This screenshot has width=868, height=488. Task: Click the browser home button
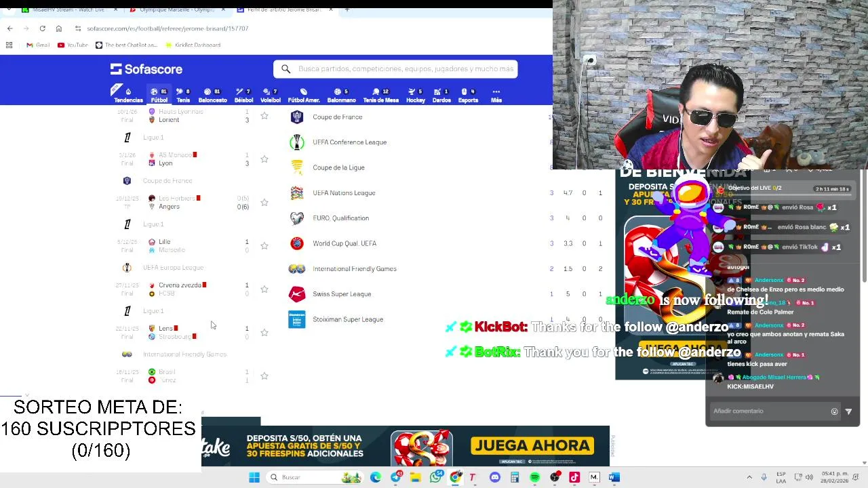(x=58, y=28)
